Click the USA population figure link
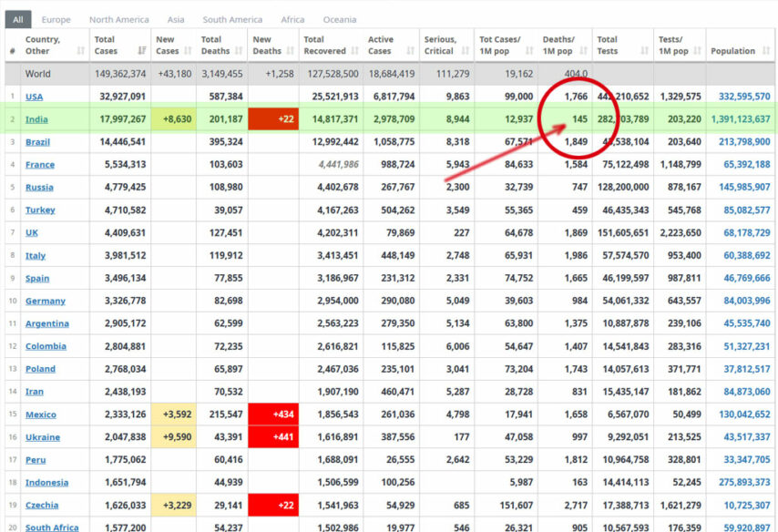The height and width of the screenshot is (532, 778). 743,97
